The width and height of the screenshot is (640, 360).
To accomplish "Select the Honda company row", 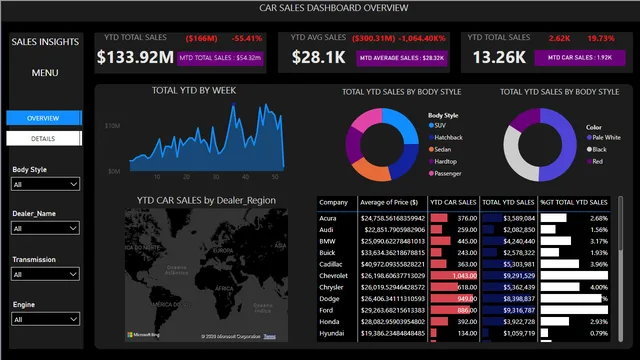I will 464,322.
